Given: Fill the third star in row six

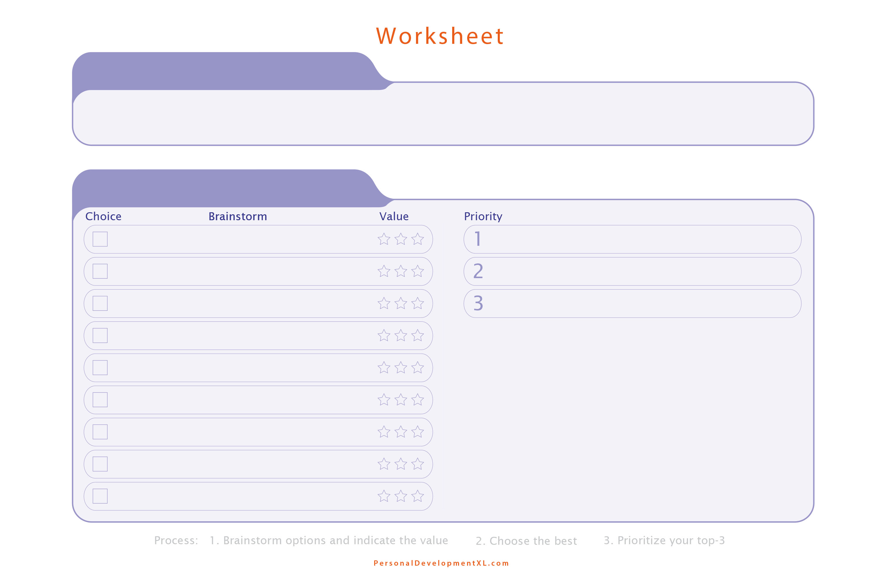Looking at the screenshot, I should (417, 400).
